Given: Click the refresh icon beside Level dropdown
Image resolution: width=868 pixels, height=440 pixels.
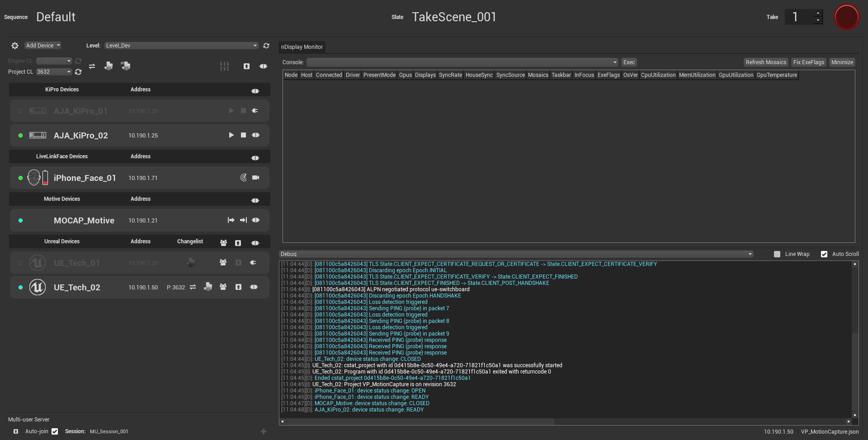Looking at the screenshot, I should 266,46.
